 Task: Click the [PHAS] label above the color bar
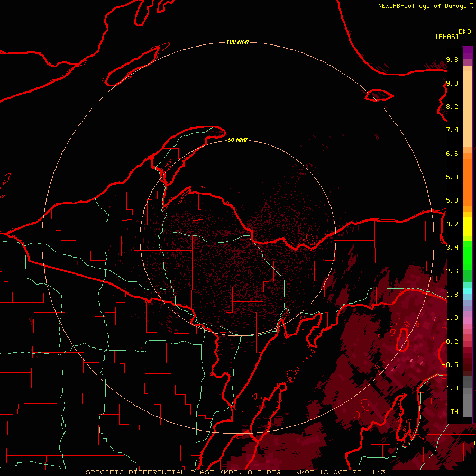[447, 36]
